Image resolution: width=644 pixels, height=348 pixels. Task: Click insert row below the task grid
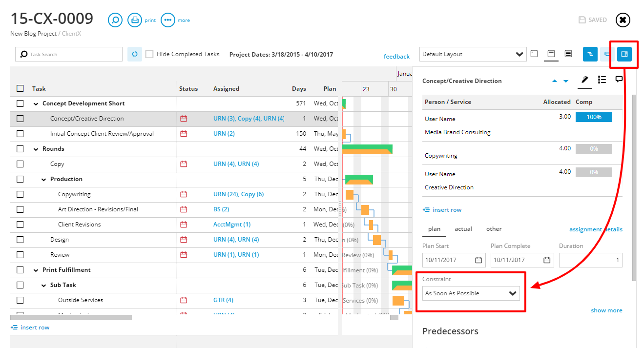(30, 328)
